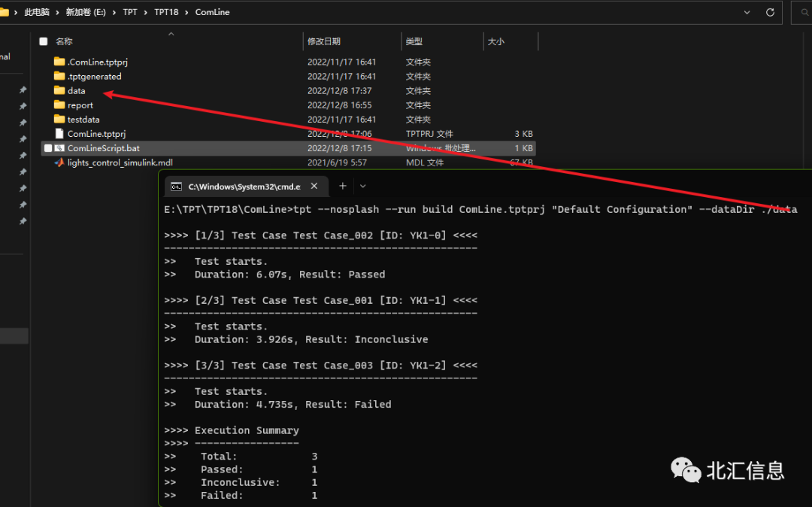The width and height of the screenshot is (812, 507).
Task: Select the .tptgenerated folder name
Action: (x=94, y=76)
